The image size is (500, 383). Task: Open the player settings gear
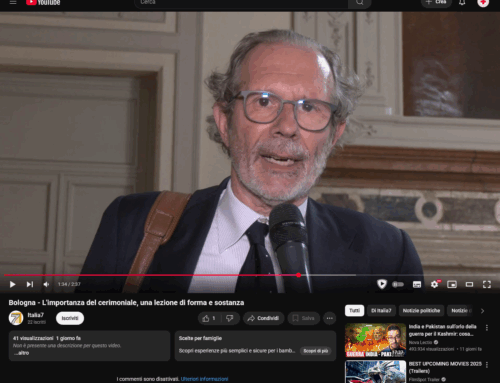(435, 284)
